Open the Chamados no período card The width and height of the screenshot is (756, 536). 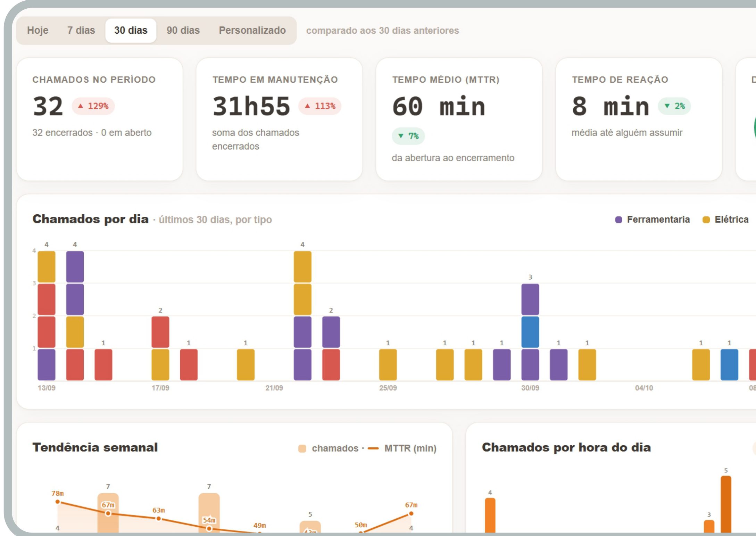click(100, 119)
